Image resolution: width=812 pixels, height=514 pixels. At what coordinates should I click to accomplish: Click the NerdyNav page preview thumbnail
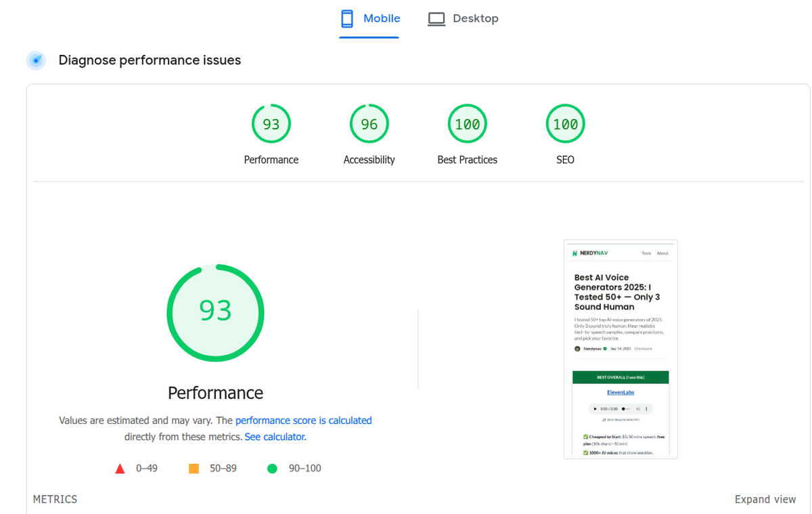click(621, 348)
